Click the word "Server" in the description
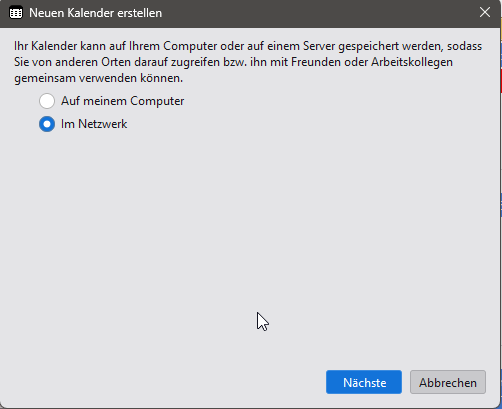This screenshot has width=502, height=409. point(319,46)
